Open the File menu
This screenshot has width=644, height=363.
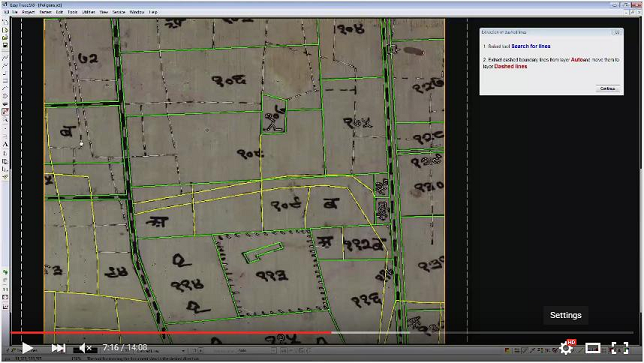[x=15, y=12]
